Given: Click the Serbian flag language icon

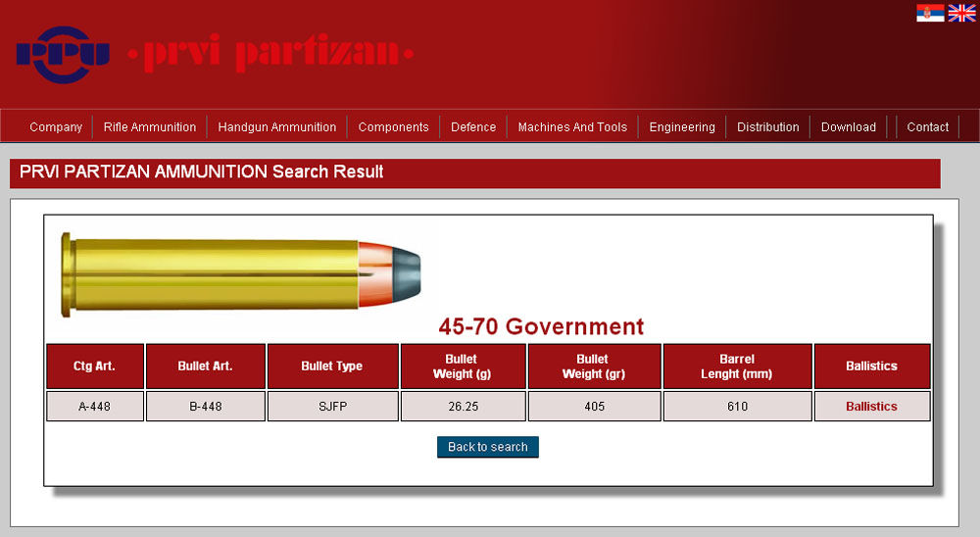Looking at the screenshot, I should 930,13.
